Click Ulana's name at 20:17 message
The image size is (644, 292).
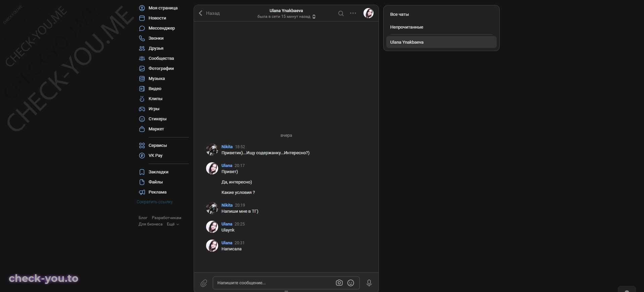pyautogui.click(x=227, y=166)
